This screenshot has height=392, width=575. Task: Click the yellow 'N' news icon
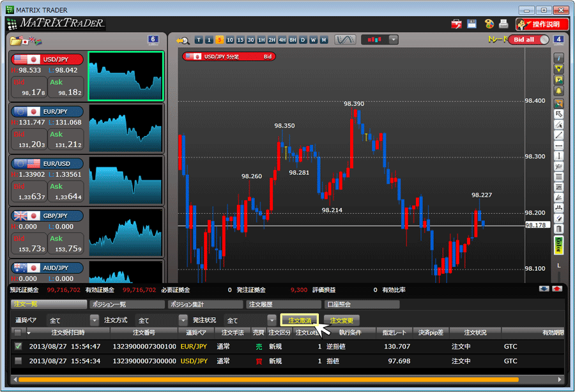[558, 68]
